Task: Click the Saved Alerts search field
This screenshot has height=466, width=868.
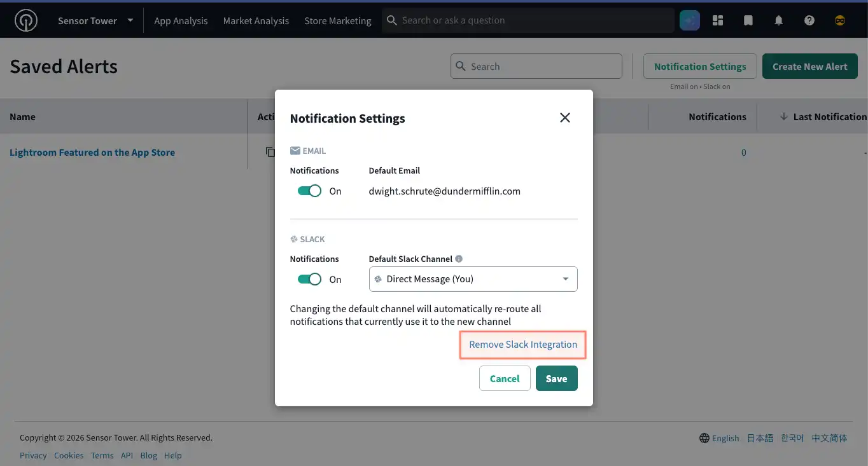Action: pos(536,66)
